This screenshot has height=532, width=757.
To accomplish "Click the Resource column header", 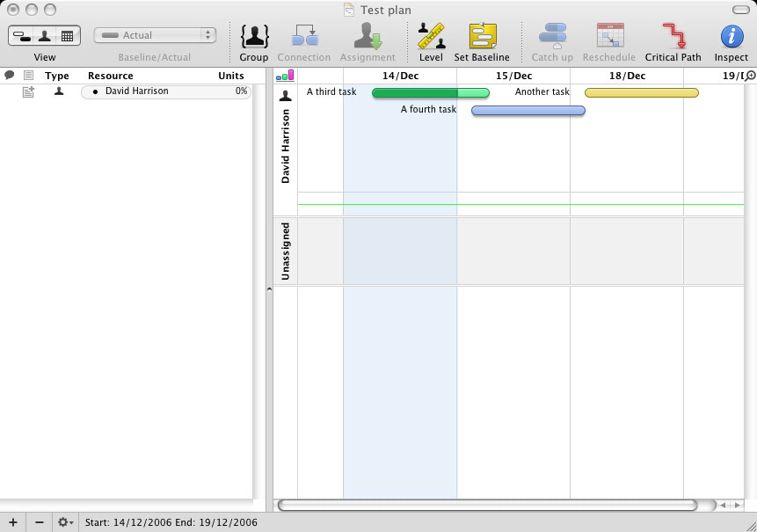I will click(111, 76).
